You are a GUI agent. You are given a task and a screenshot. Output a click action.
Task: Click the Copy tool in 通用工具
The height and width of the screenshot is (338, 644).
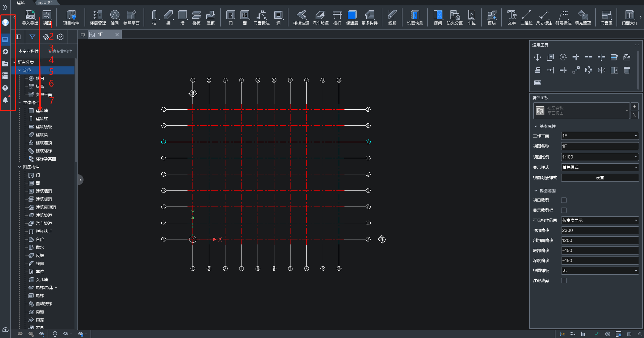550,57
